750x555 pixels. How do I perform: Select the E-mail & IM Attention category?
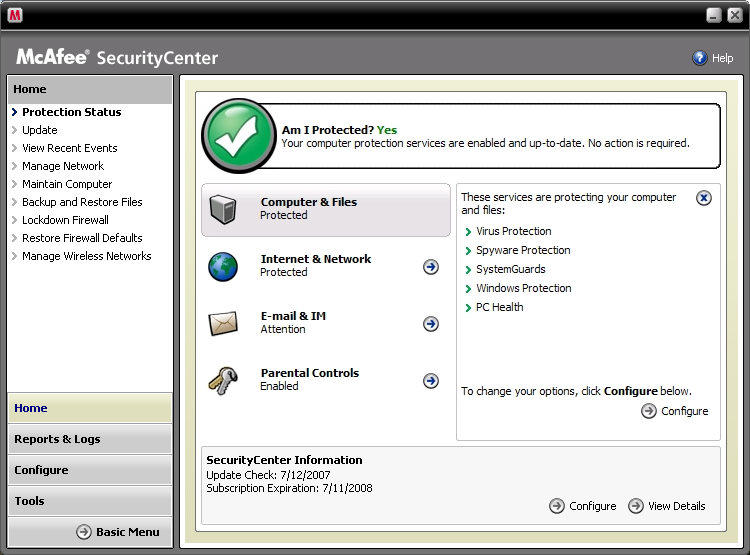[293, 322]
